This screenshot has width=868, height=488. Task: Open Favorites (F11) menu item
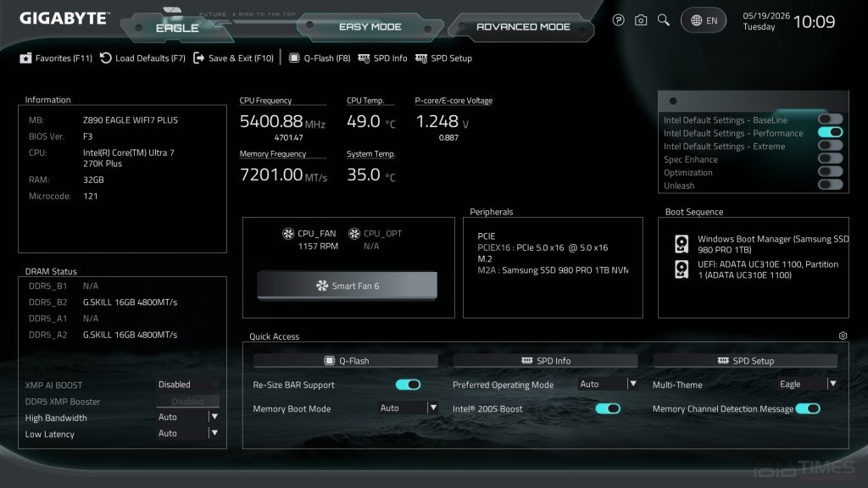pos(56,58)
